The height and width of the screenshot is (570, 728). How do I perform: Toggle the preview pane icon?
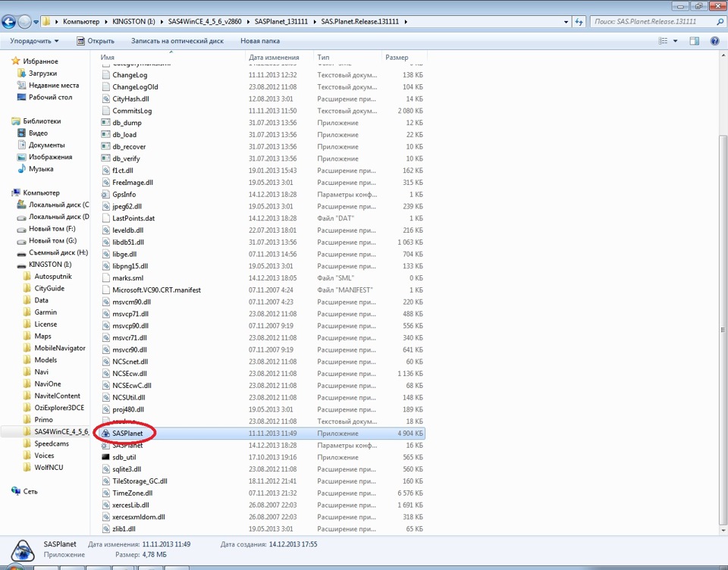694,41
